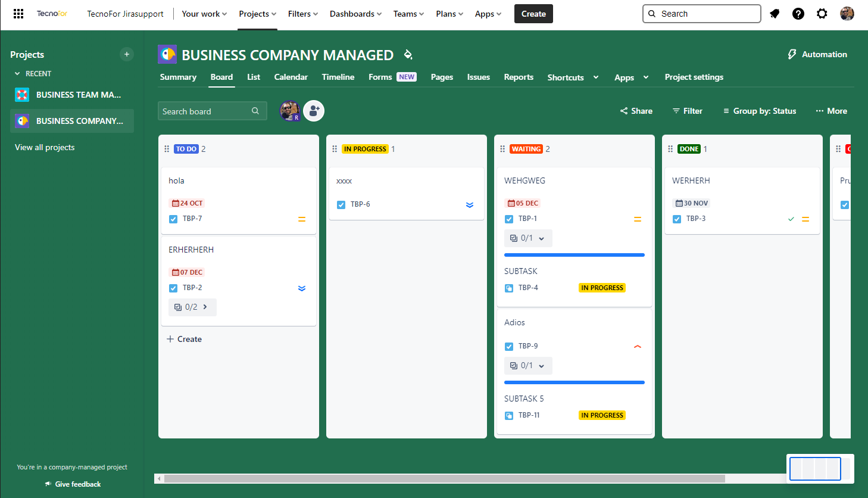
Task: Click the task type checkbox for TBP-3
Action: 677,219
